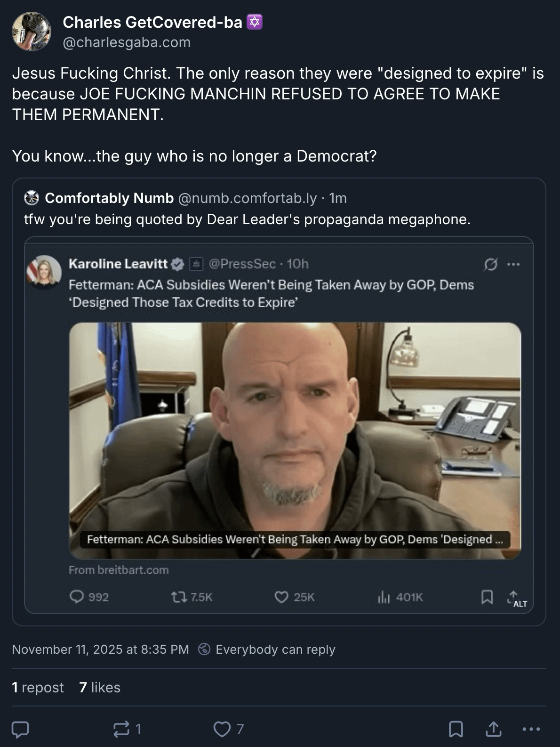View the list of 7 likes

tap(100, 688)
